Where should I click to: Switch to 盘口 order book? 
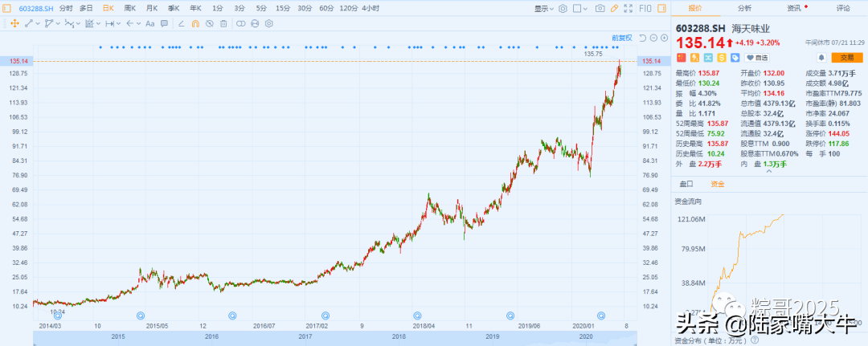[686, 184]
